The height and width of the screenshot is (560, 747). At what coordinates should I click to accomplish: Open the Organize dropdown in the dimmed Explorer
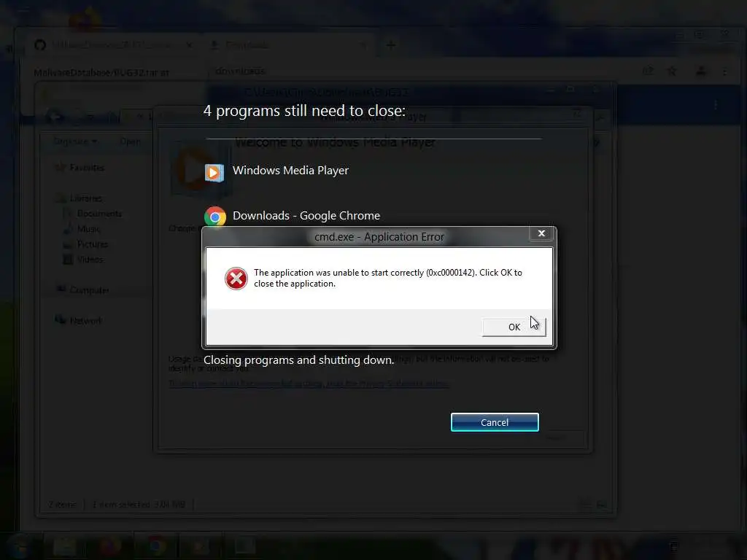pyautogui.click(x=75, y=142)
